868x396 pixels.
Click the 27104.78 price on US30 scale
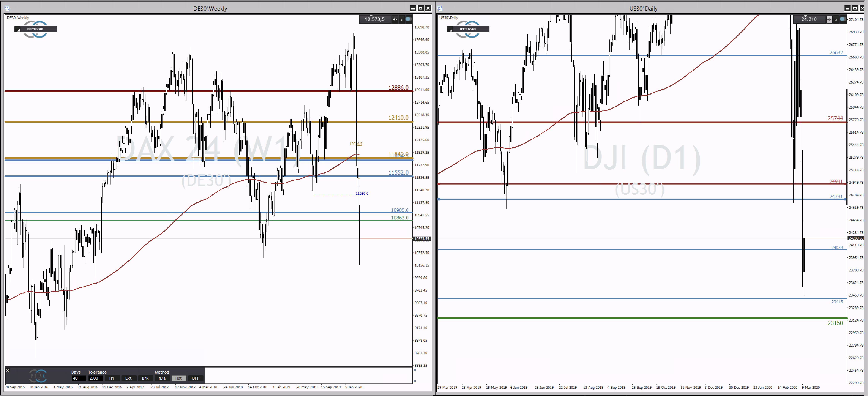[856, 20]
